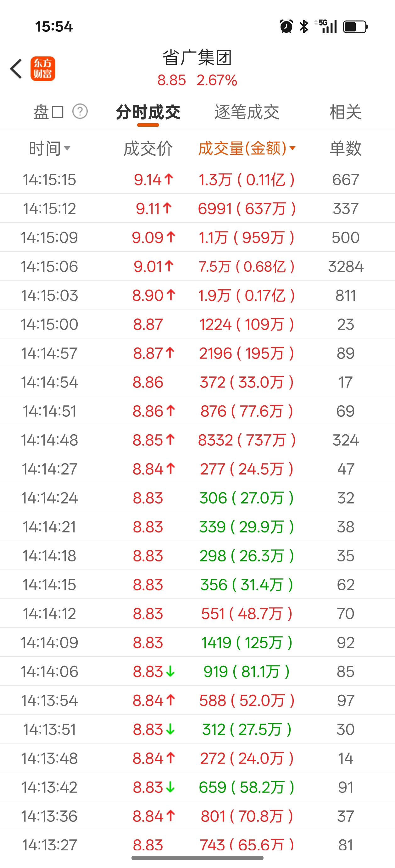Select the 14:15:06 trade row
Image resolution: width=395 pixels, height=868 pixels.
pos(197,266)
